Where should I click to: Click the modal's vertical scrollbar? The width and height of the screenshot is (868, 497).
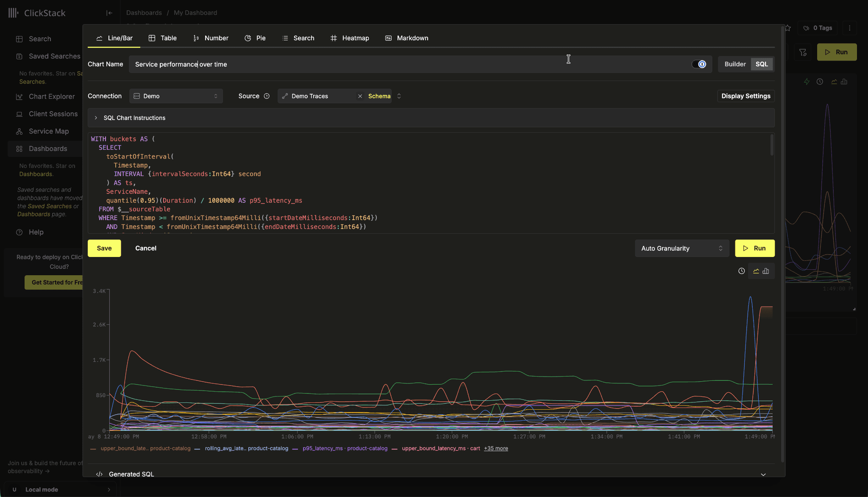pos(782,244)
